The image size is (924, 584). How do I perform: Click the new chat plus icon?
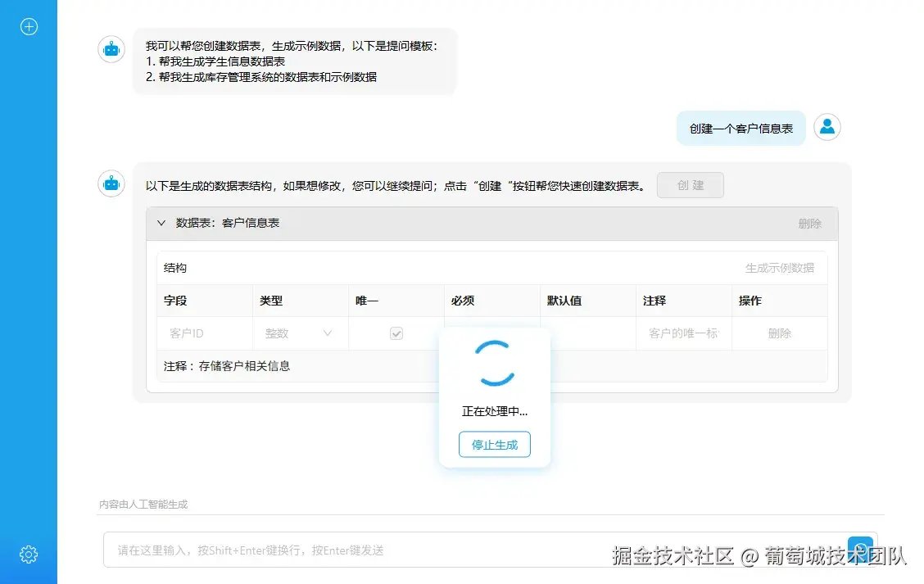[29, 26]
